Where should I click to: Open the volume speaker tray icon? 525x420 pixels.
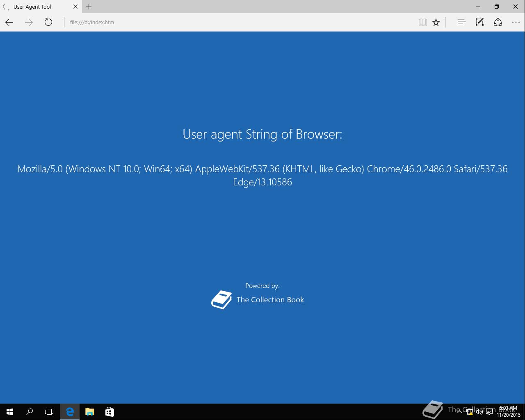[479, 412]
